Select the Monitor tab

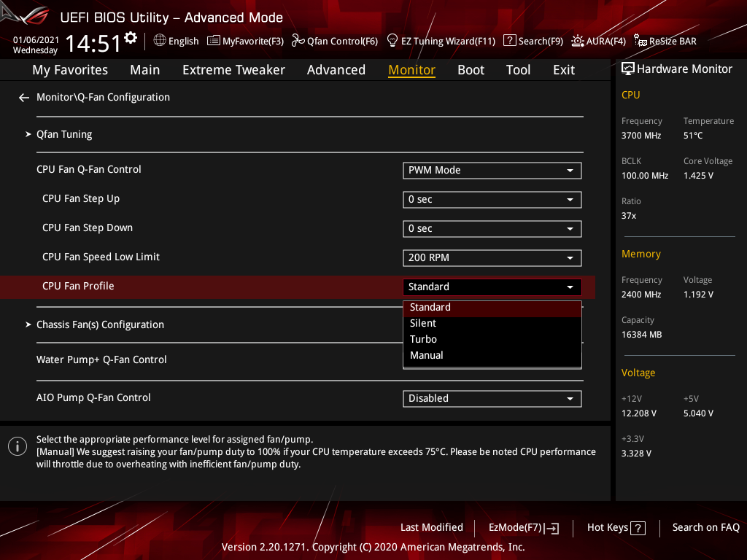point(411,70)
